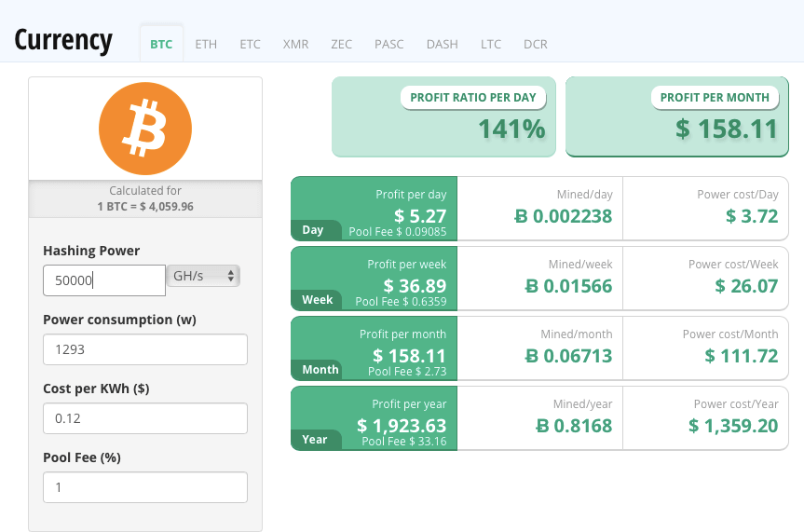Click the Mined/month Bitcoin value

coord(568,355)
